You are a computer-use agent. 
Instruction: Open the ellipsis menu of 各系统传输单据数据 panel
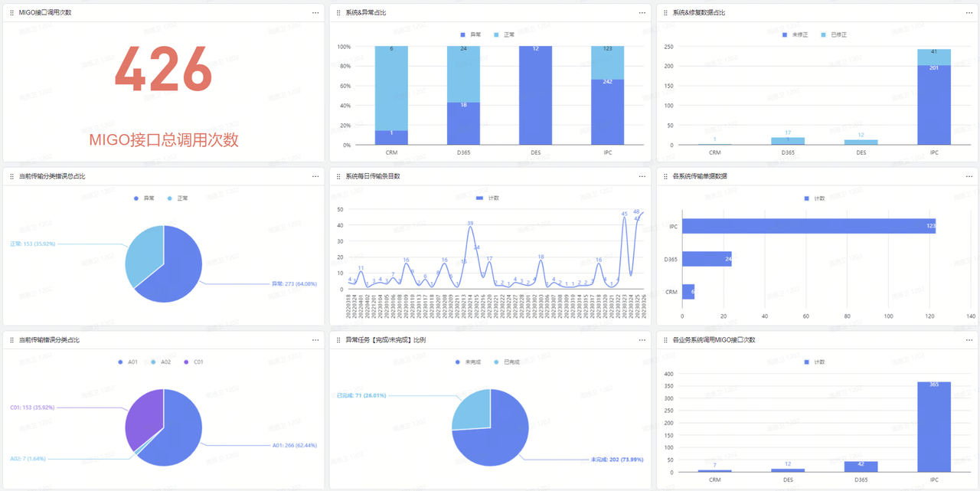[969, 176]
